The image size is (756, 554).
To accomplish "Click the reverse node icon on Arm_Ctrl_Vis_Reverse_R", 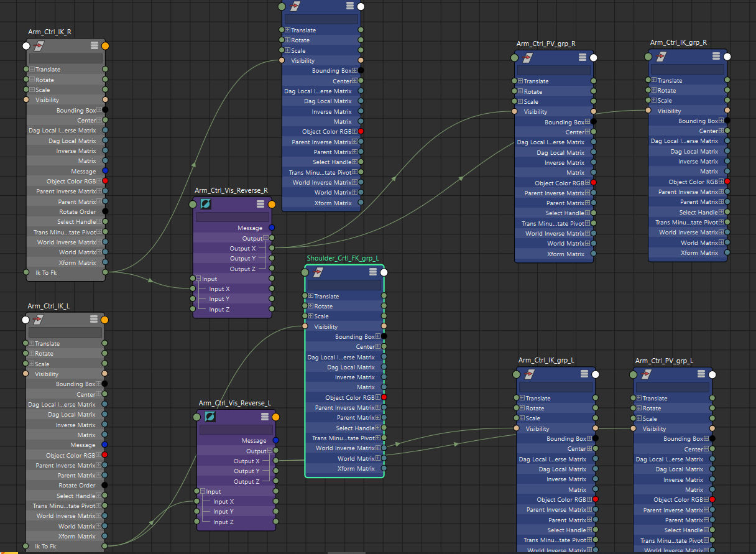I will pyautogui.click(x=205, y=204).
